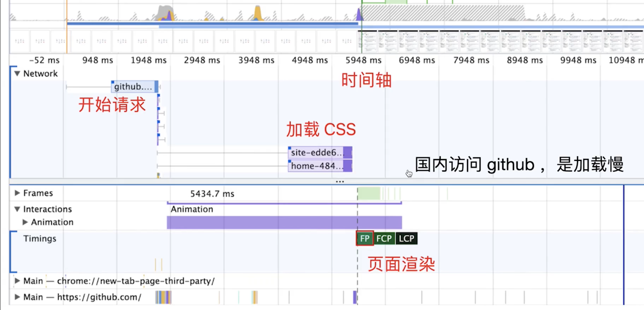
Task: Select the LCP timing marker
Action: coord(406,238)
